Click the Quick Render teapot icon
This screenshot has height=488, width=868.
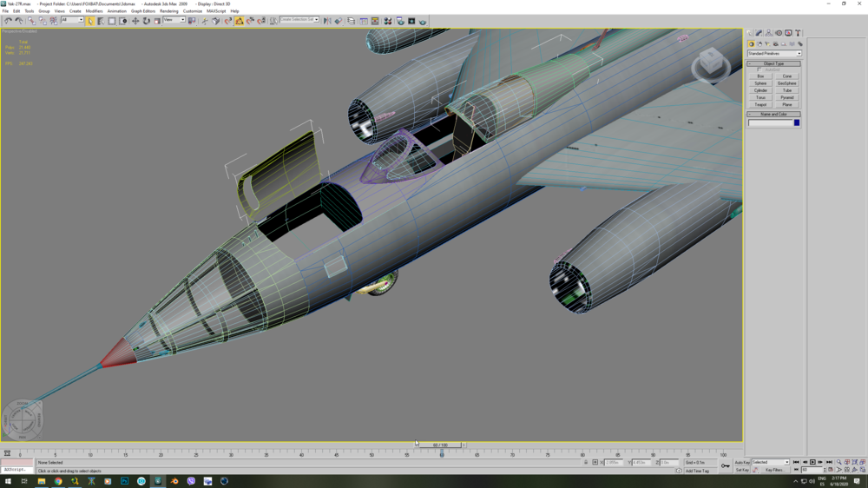[x=423, y=21]
